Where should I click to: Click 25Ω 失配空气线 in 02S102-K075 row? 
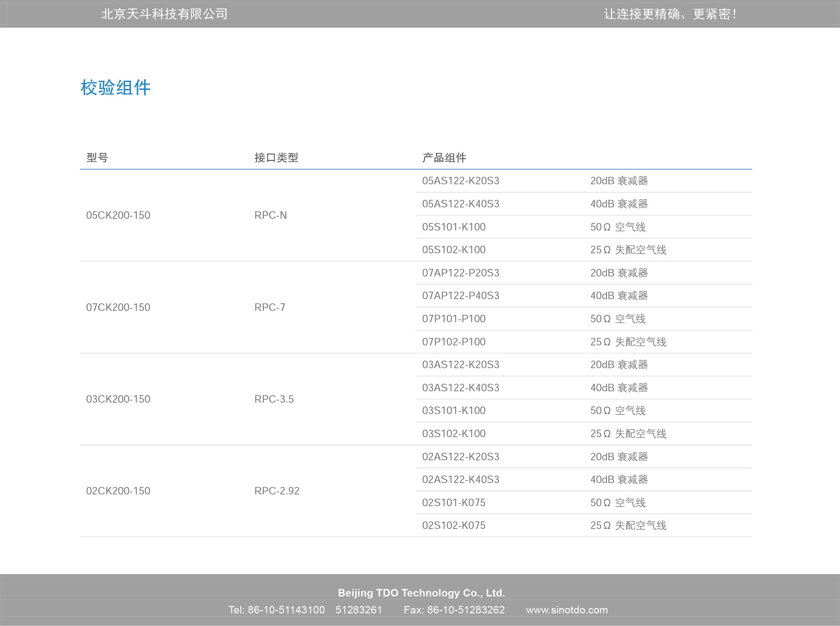pyautogui.click(x=628, y=525)
